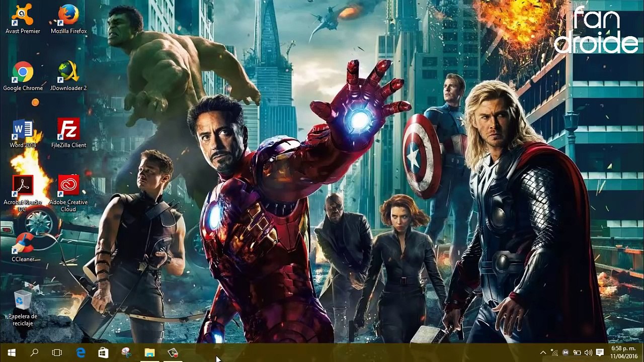Screen dimensions: 644x362
Task: Open the Wi-Fi network tray icon
Action: pyautogui.click(x=554, y=353)
